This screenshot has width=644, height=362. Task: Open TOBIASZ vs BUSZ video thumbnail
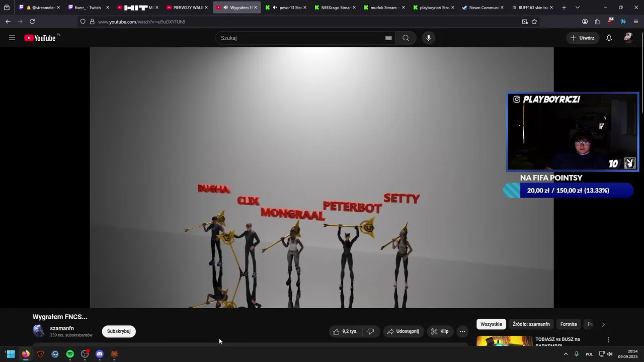(505, 341)
